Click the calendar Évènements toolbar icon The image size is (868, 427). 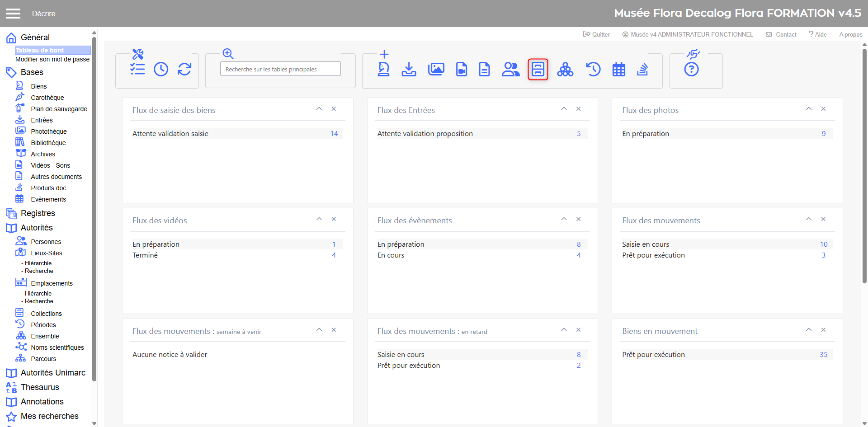pyautogui.click(x=619, y=69)
